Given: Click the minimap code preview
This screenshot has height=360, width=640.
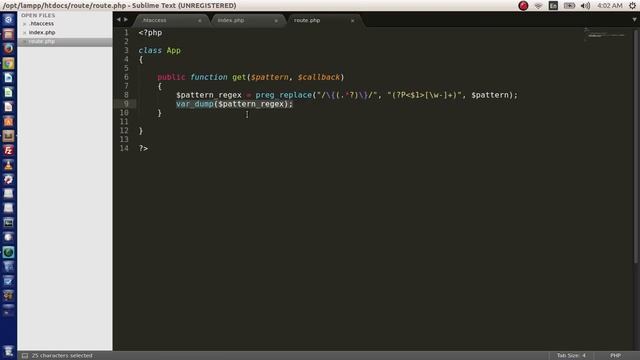Looking at the screenshot, I should (x=604, y=35).
